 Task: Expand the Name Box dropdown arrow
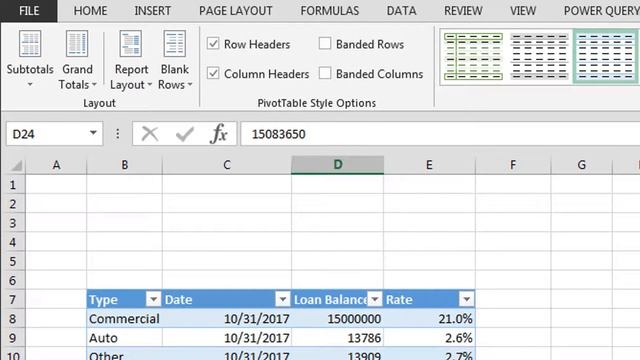coord(93,133)
